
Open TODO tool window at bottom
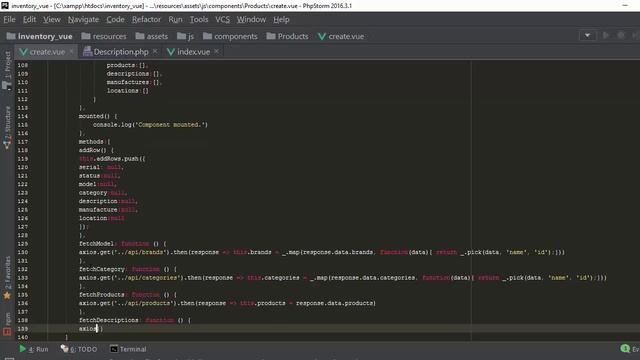(79, 349)
